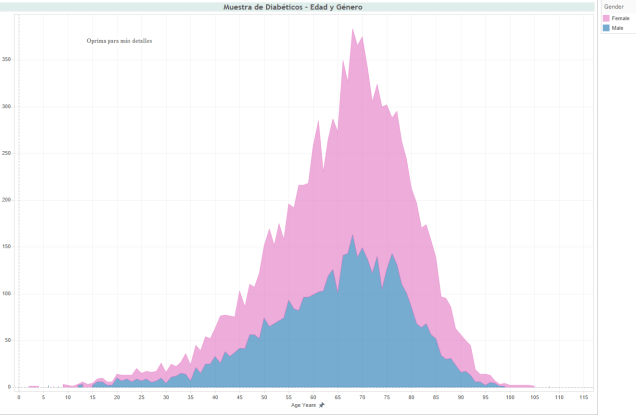Click the Female legend label
Viewport: 636px width, 416px height.
tap(620, 19)
